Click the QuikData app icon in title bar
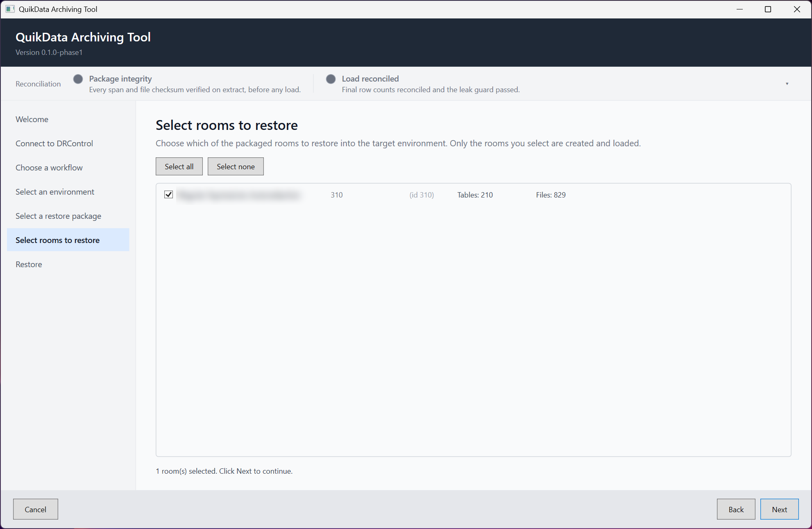This screenshot has width=812, height=529. 10,9
